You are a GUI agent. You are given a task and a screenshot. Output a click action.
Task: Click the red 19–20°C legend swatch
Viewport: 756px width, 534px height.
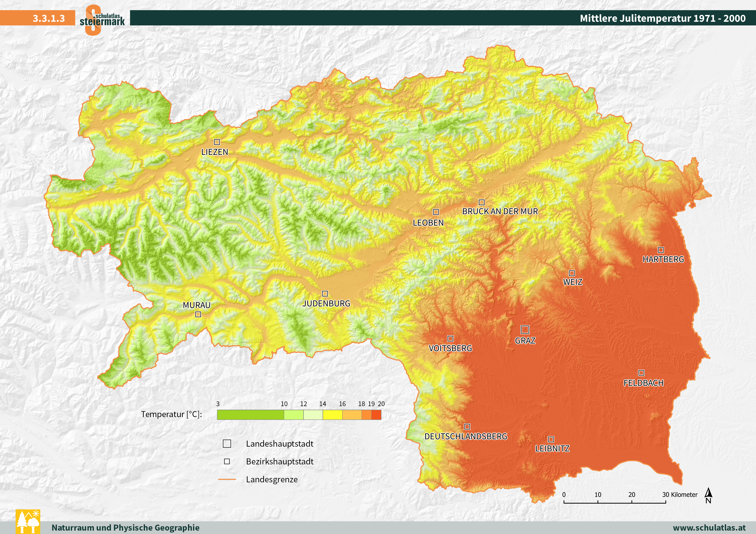coord(376,415)
